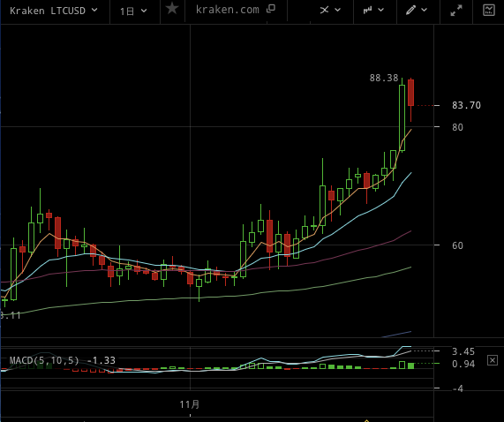Image resolution: width=504 pixels, height=422 pixels.
Task: Click the chart snapshot icon at top right
Action: tap(489, 10)
